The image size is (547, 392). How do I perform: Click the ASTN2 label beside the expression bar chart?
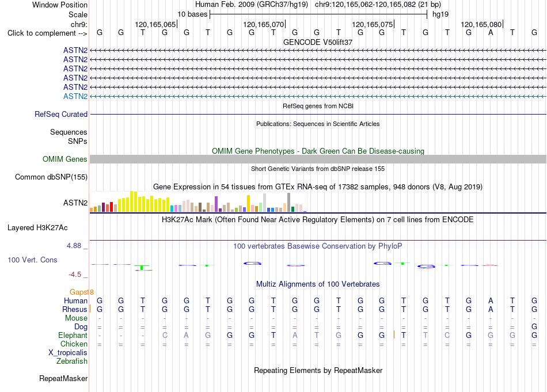[x=75, y=203]
